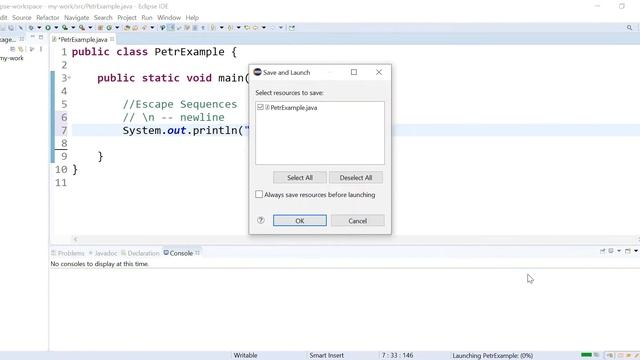This screenshot has width=640, height=360.
Task: Switch to the Declaration tab
Action: 140,253
